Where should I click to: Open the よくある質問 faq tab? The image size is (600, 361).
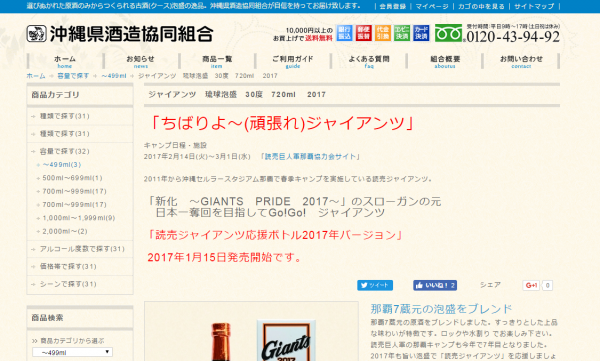pos(368,61)
